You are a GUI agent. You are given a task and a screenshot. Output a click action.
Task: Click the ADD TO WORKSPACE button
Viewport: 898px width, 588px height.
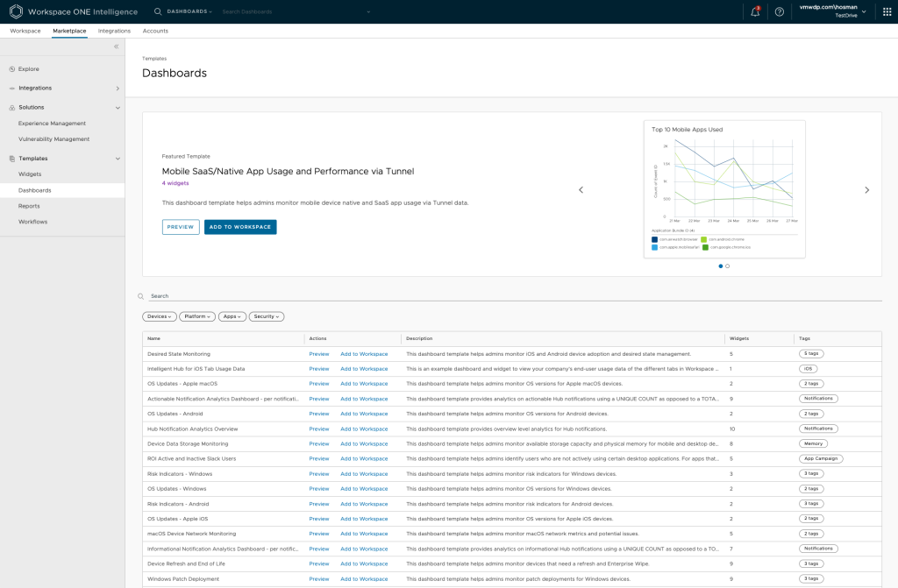tap(240, 227)
